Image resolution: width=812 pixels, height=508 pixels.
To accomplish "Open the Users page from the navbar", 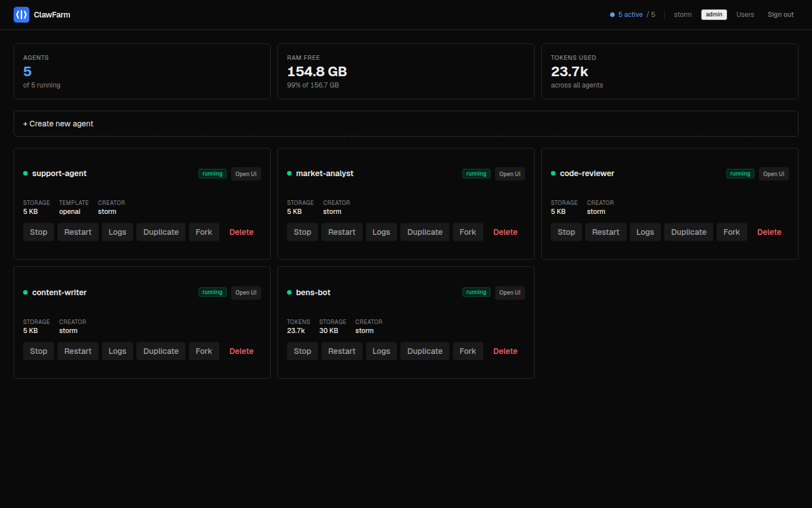I will [x=745, y=15].
